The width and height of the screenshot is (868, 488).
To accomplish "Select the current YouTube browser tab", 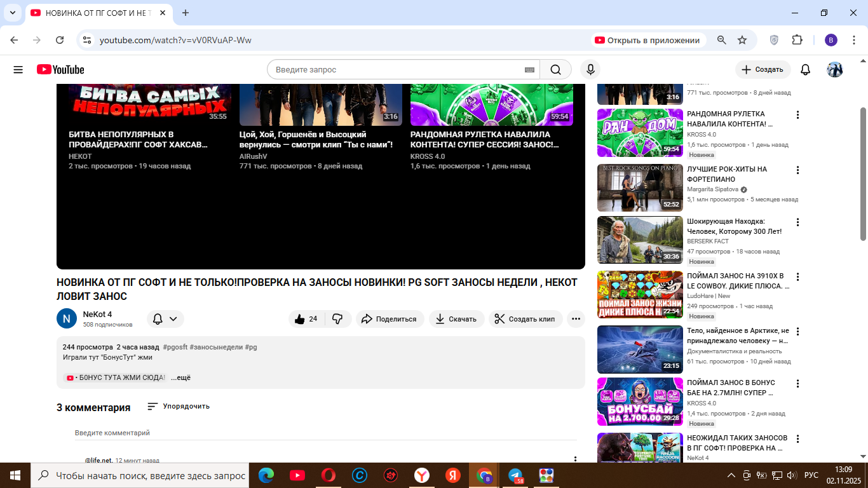I will click(x=98, y=13).
